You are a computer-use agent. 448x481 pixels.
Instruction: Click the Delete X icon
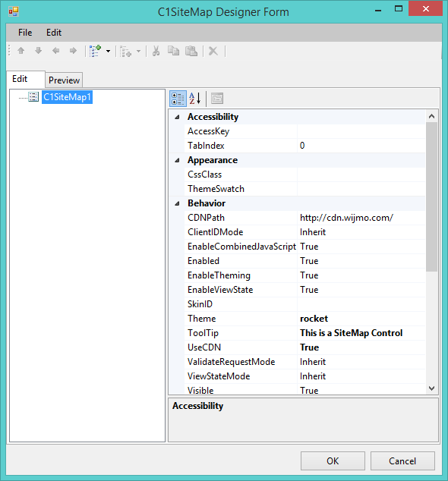pos(213,51)
